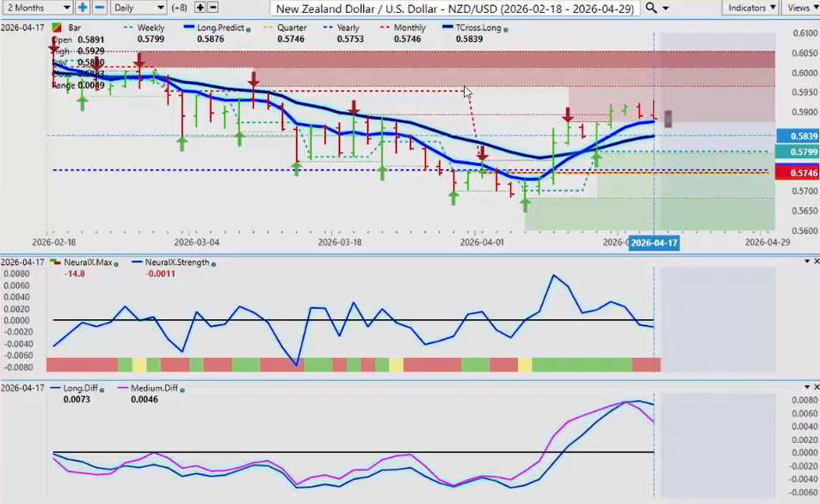Click the black plus forecast increment button
Screen dimensions: 820x504
(200, 8)
